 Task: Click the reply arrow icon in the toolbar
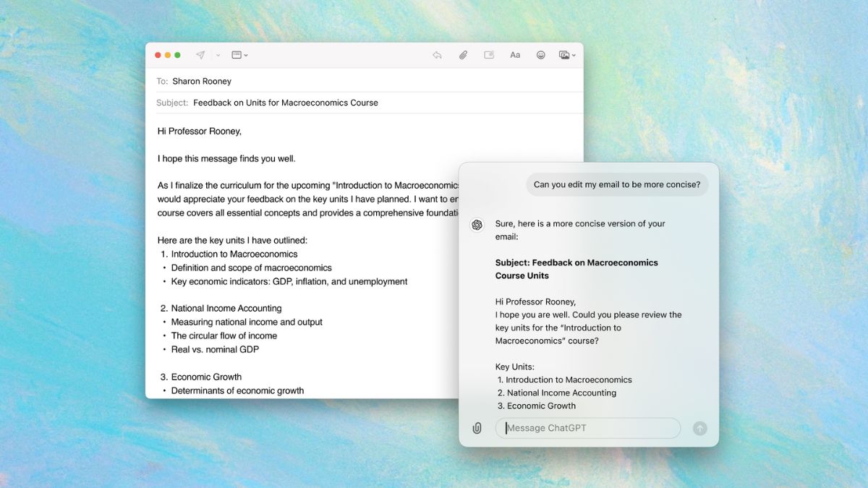pyautogui.click(x=437, y=54)
